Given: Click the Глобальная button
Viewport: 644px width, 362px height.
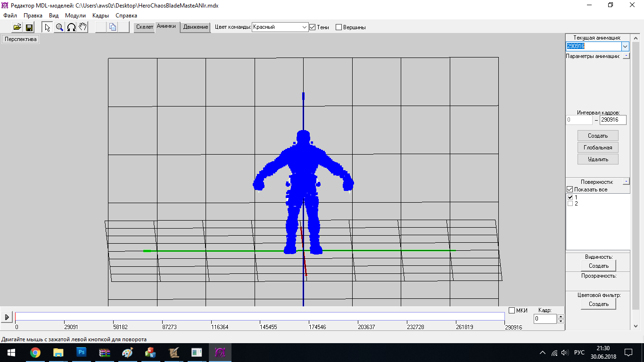Looking at the screenshot, I should pyautogui.click(x=598, y=148).
